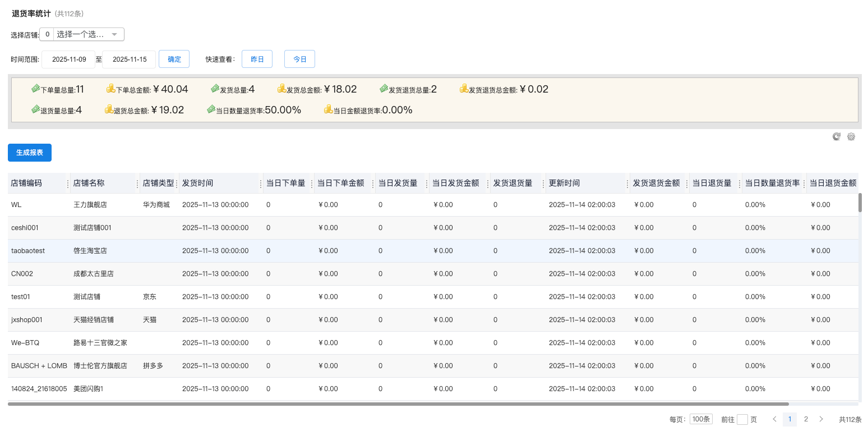Select the taobaotest store code cell
Viewport: 868px width, 431px height.
(x=39, y=251)
